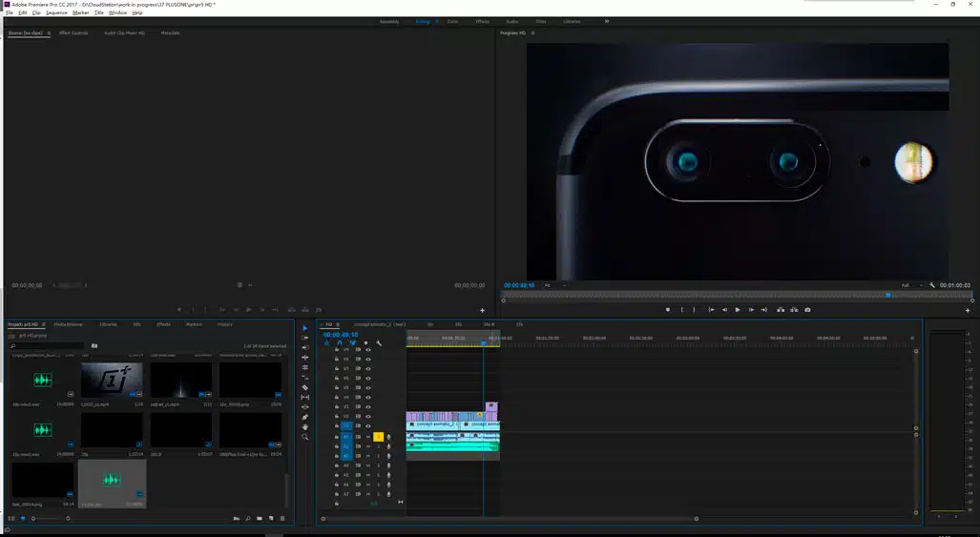Open timeline display settings wrench
The height and width of the screenshot is (537, 980).
(x=379, y=343)
